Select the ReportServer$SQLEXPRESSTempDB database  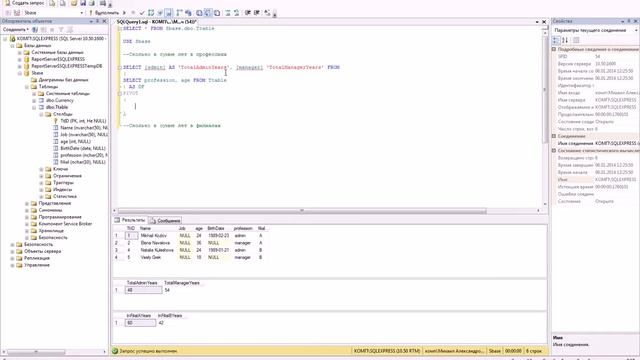pyautogui.click(x=67, y=66)
